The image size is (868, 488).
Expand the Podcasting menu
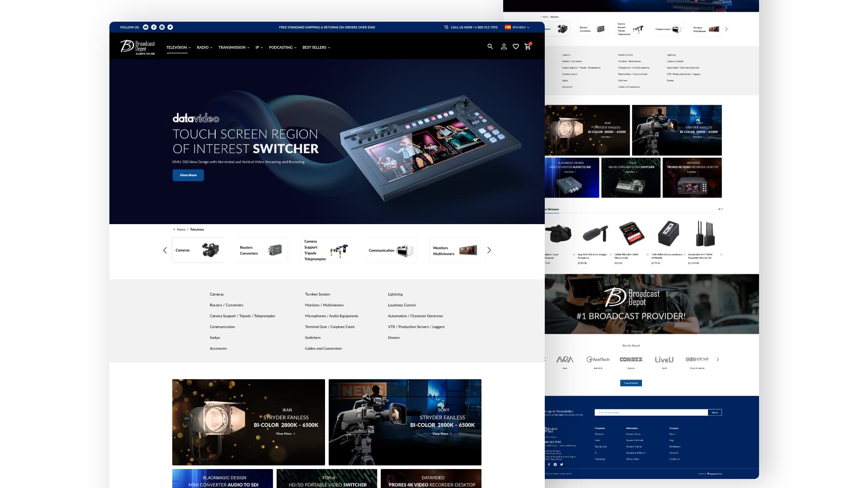click(x=283, y=47)
